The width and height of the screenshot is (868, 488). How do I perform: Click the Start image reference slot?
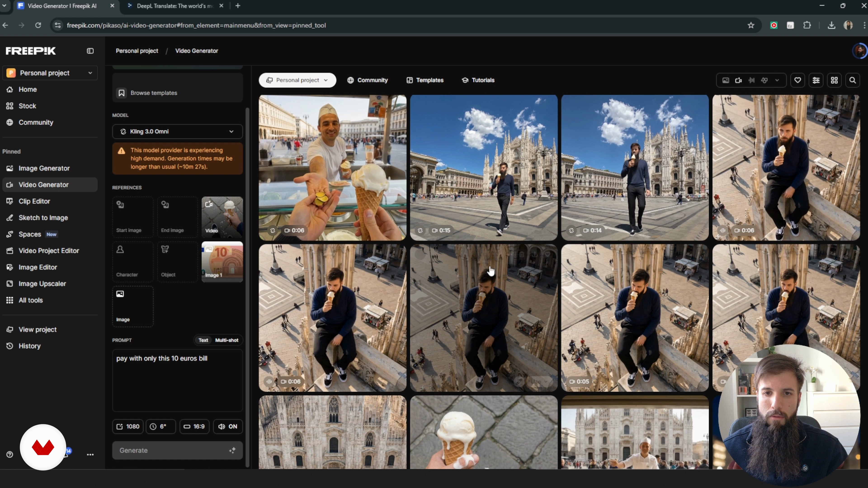133,217
